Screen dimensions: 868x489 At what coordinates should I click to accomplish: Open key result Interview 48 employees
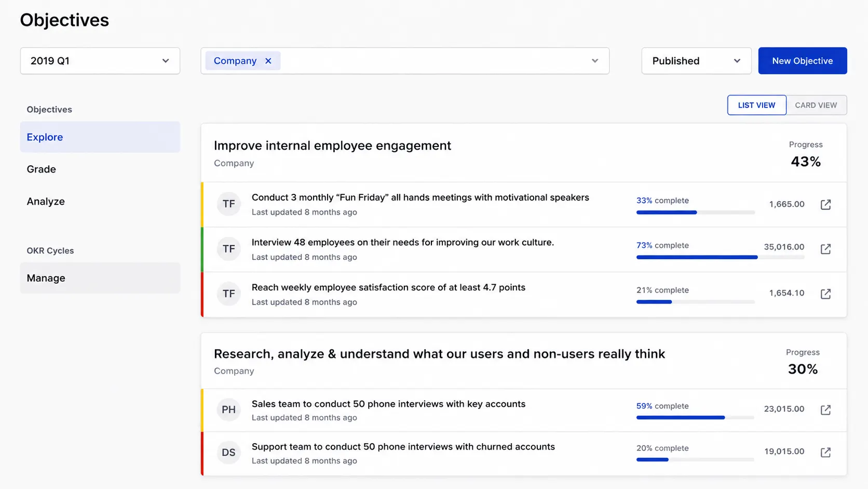point(402,242)
